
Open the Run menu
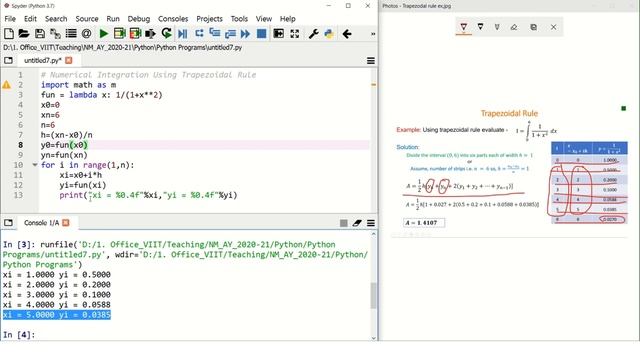[113, 19]
